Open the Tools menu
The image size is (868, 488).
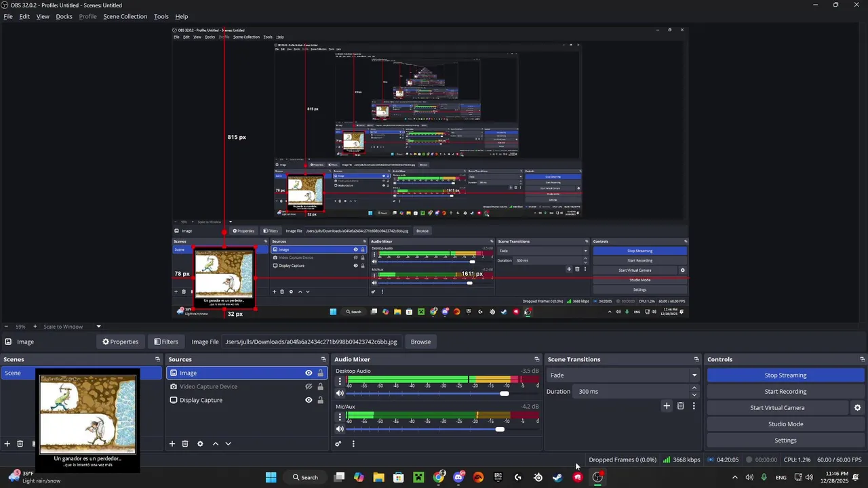tap(161, 16)
